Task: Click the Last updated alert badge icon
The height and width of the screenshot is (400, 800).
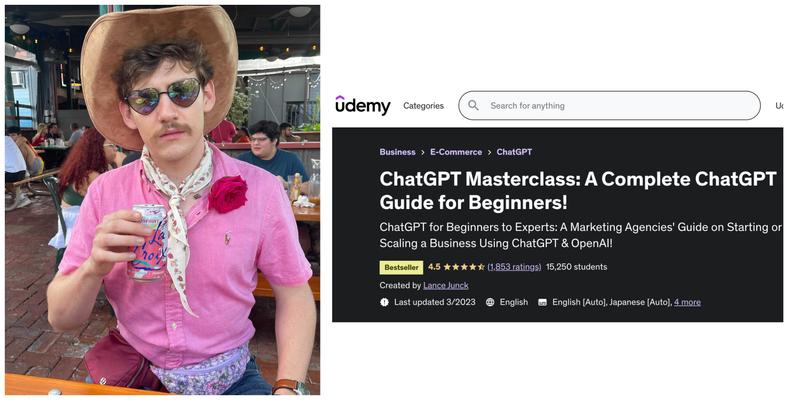Action: click(x=384, y=302)
